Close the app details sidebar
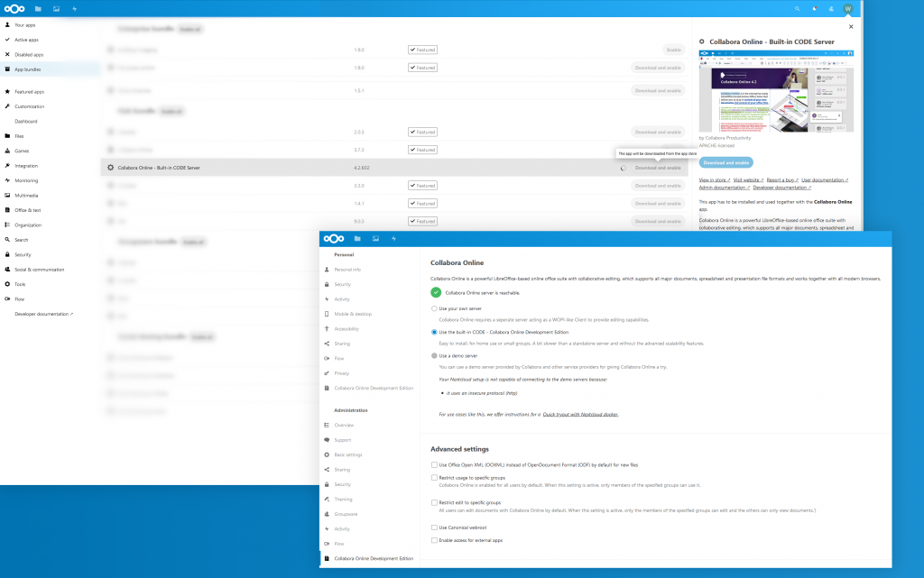This screenshot has height=578, width=924. click(x=851, y=26)
